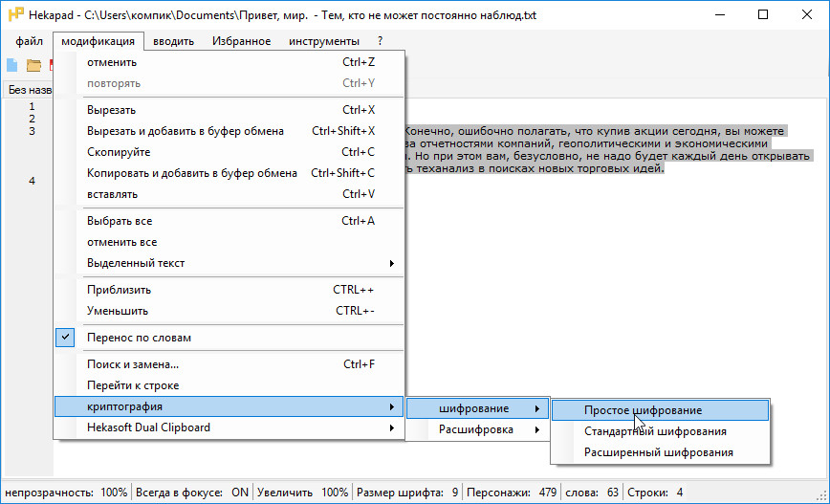Viewport: 830px width, 504px height.
Task: Click the open folder toolbar icon
Action: [33, 65]
